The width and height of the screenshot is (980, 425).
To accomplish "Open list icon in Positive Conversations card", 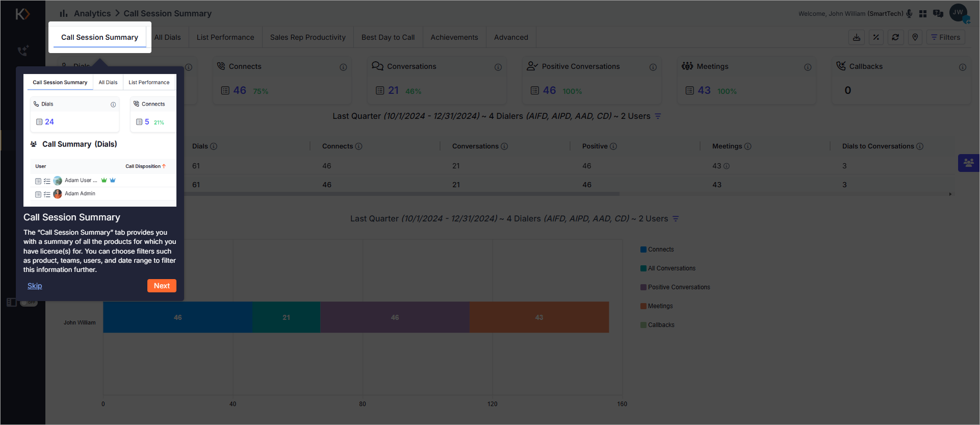I will (535, 90).
